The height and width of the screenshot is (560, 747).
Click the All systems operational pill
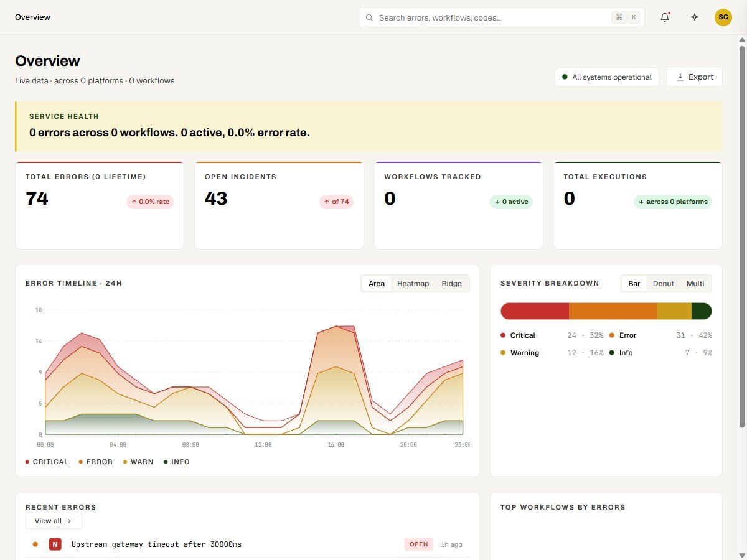coord(607,77)
